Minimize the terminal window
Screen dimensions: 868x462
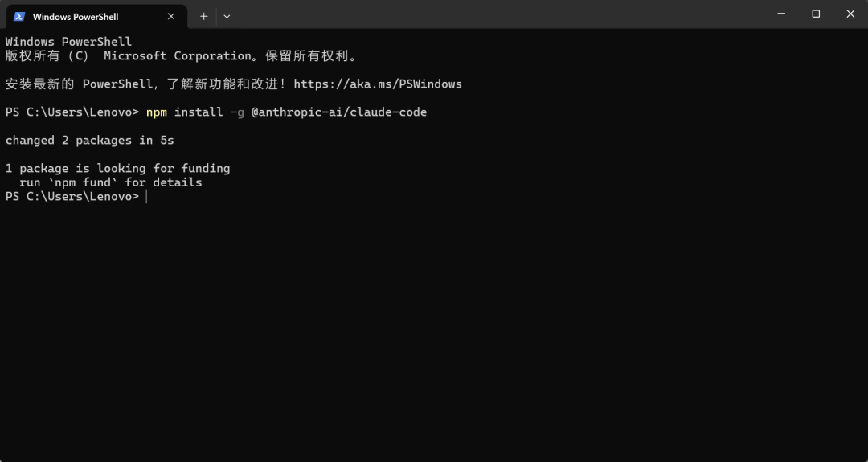(781, 14)
